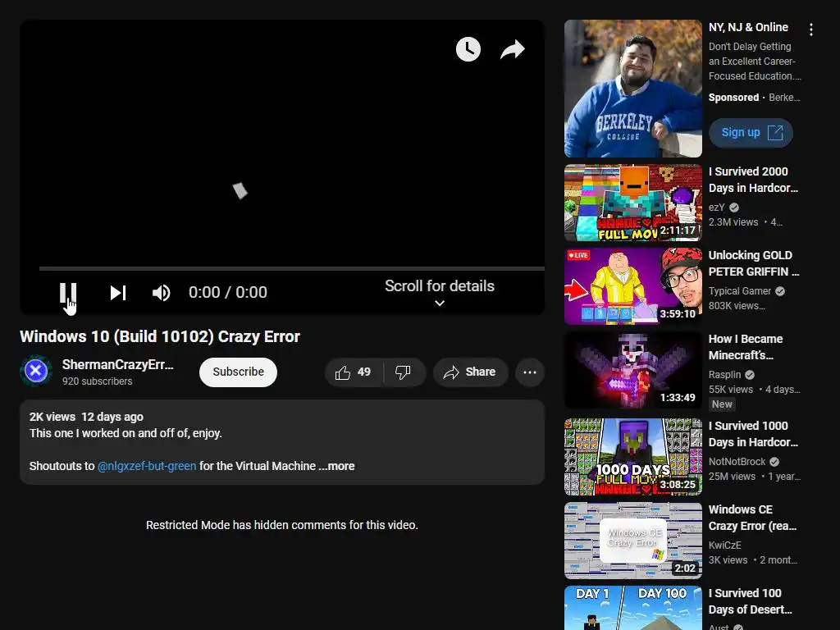Viewport: 840px width, 630px height.
Task: Click the Scroll for details chevron
Action: coord(440,304)
